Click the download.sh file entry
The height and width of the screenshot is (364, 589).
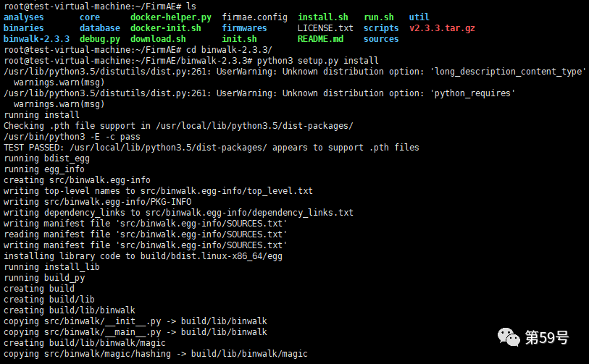(x=158, y=39)
